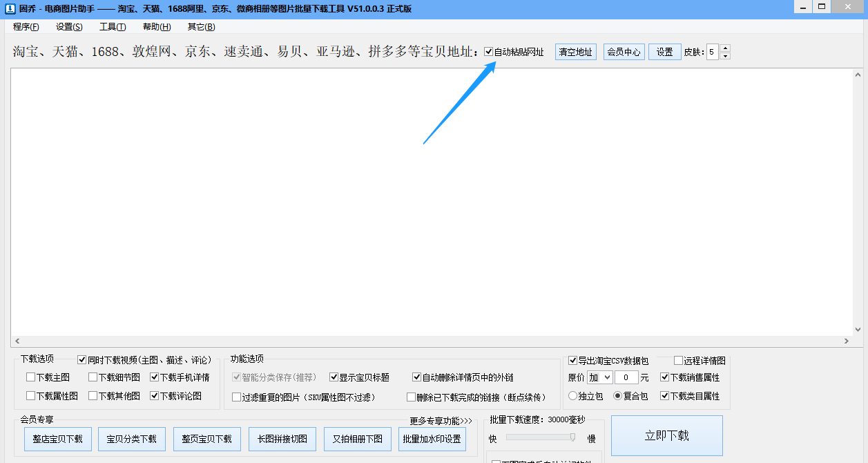
Task: Open the 原价 加 dropdown
Action: point(599,377)
